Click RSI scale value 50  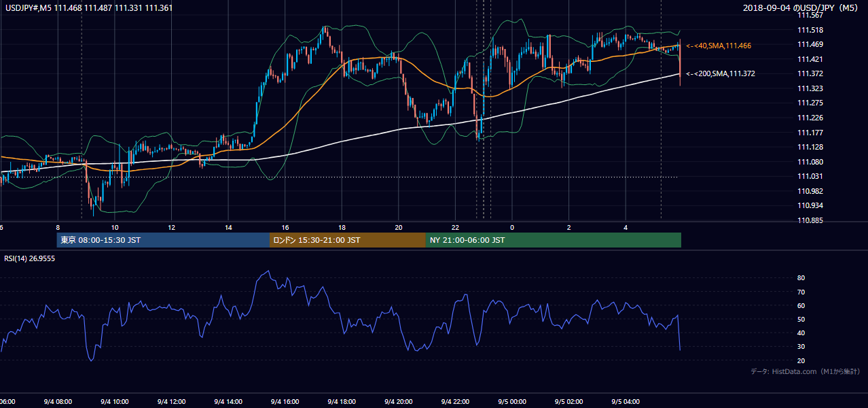point(801,319)
